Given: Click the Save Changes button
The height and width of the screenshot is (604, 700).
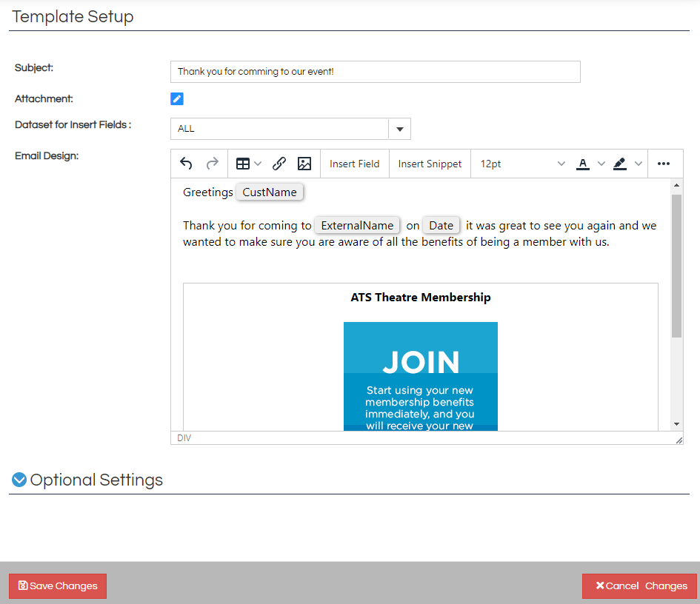Looking at the screenshot, I should tap(58, 585).
